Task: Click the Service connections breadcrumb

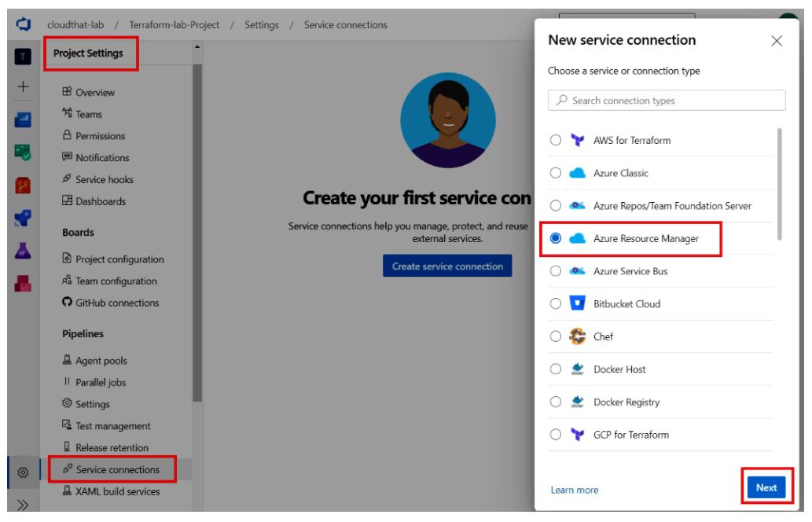Action: coord(345,25)
